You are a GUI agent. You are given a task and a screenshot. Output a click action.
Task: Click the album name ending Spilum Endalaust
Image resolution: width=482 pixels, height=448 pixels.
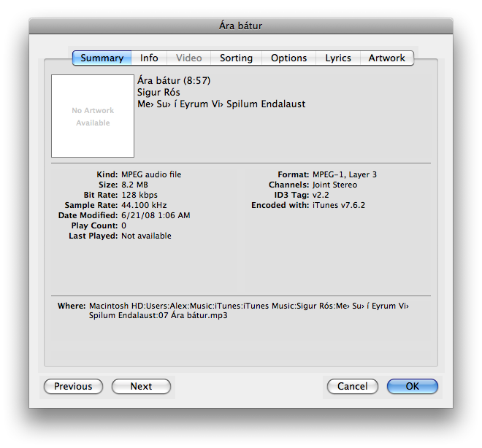coord(221,104)
